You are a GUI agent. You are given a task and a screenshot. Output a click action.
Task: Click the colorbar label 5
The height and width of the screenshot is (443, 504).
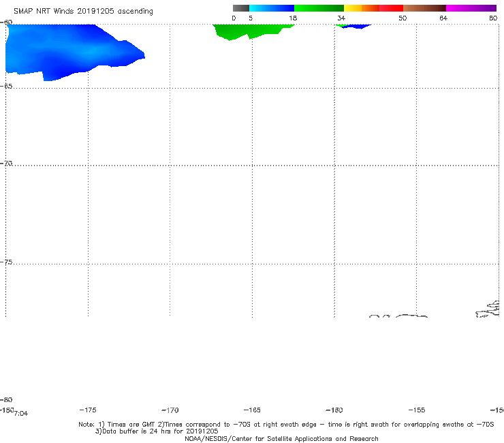point(251,18)
